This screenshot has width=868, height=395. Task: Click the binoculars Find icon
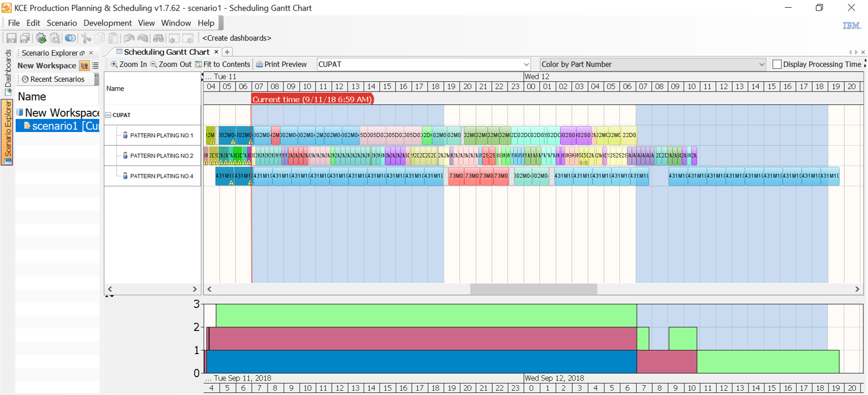click(x=158, y=38)
